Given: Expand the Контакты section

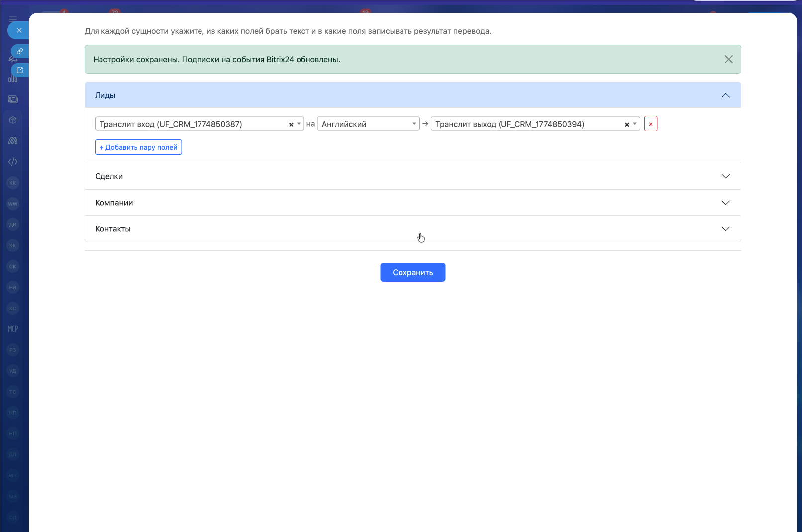Looking at the screenshot, I should tap(413, 229).
